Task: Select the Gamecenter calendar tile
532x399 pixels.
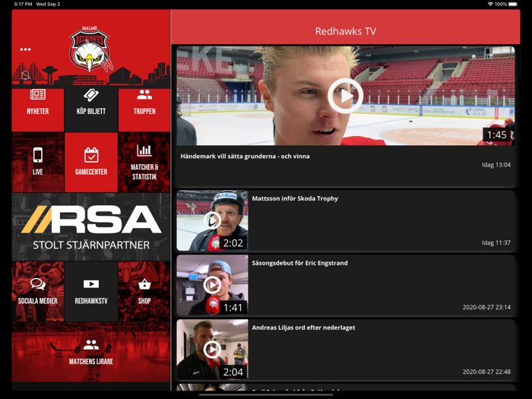Action: click(91, 162)
